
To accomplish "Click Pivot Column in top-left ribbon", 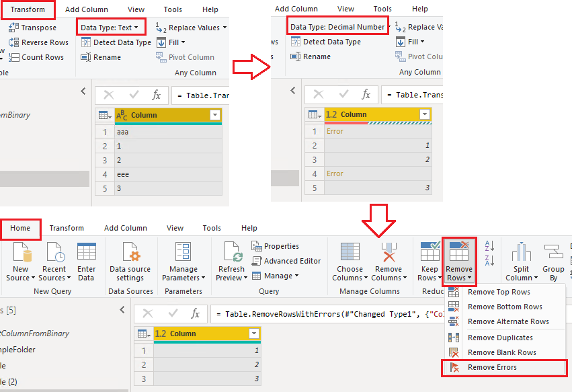I will 185,57.
